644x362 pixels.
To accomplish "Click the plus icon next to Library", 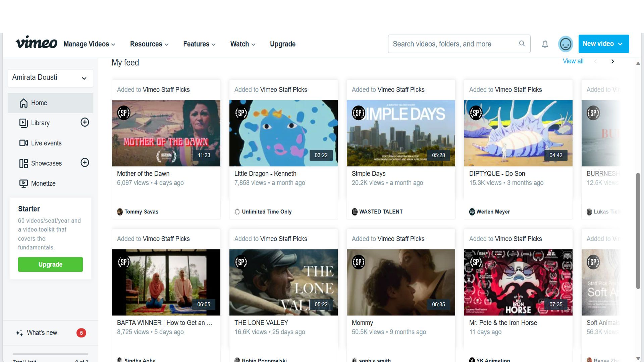I will coord(85,122).
